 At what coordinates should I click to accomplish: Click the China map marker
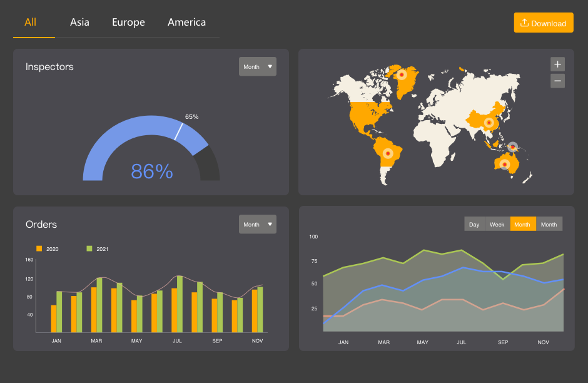(x=489, y=122)
